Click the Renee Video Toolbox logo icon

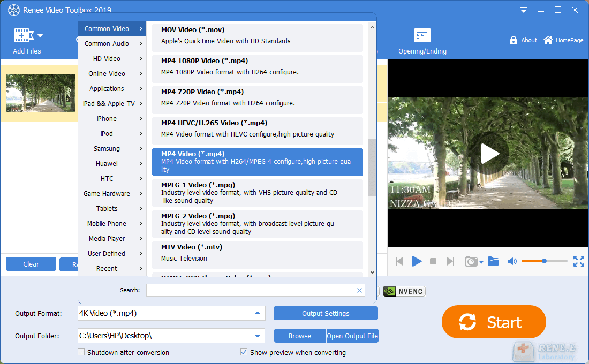click(14, 10)
